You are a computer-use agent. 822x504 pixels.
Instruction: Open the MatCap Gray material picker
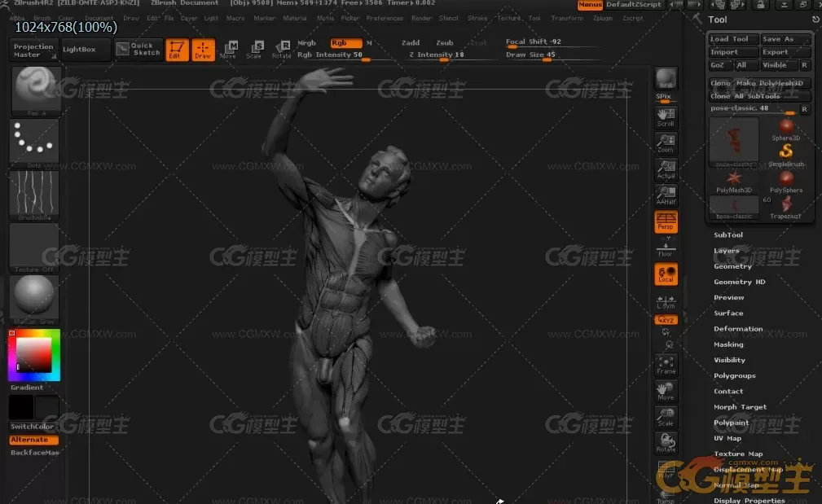34,299
